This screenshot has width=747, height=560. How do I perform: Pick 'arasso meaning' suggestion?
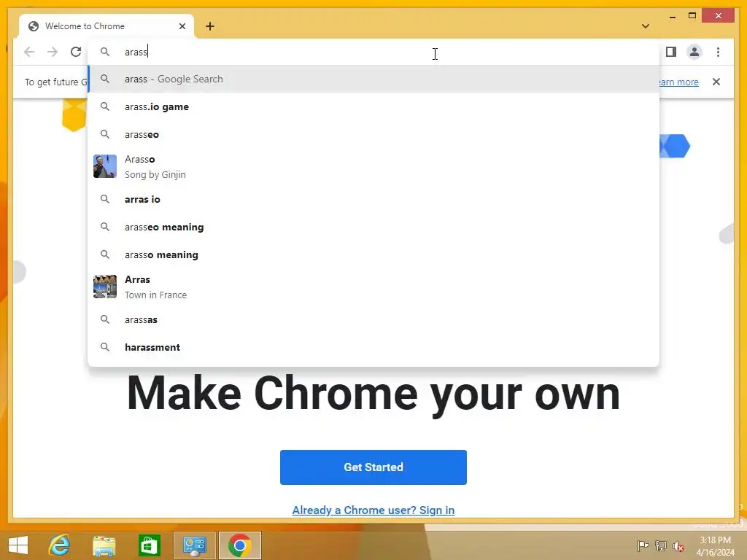tap(373, 254)
